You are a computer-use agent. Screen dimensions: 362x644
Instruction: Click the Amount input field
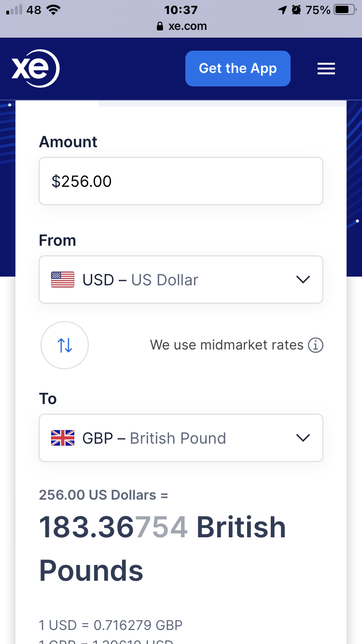181,181
